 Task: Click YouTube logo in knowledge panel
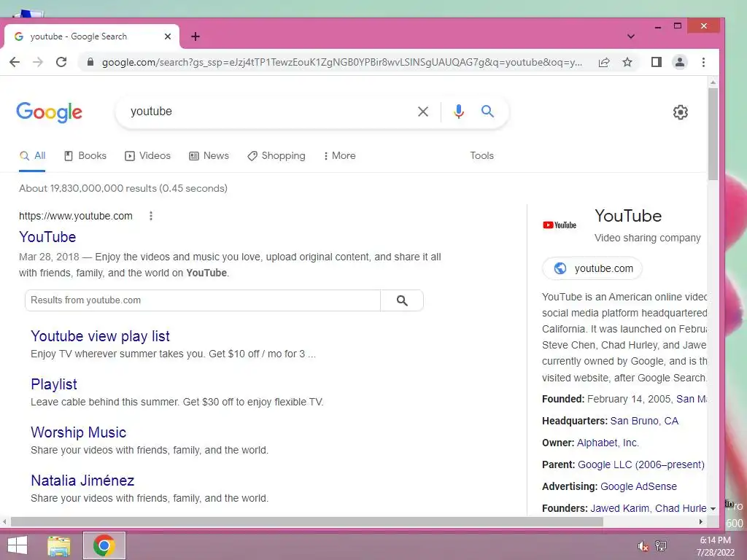point(560,225)
